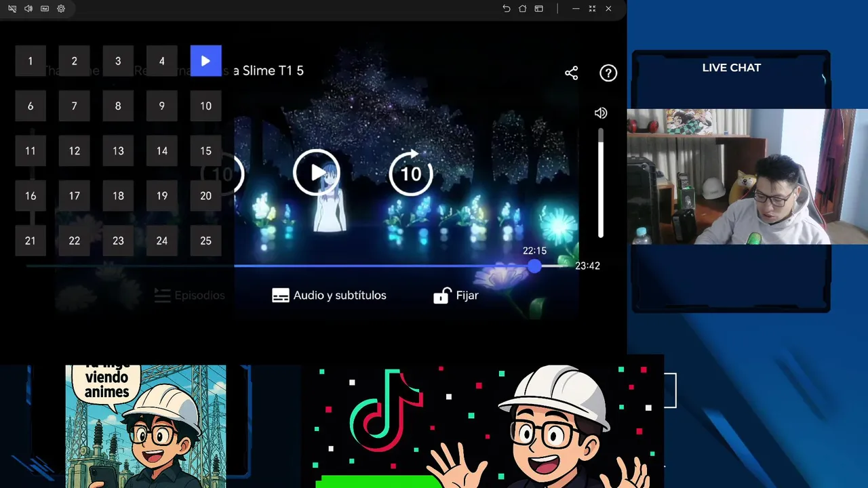Select the episode 18 tile
This screenshot has height=488, width=868.
(118, 196)
